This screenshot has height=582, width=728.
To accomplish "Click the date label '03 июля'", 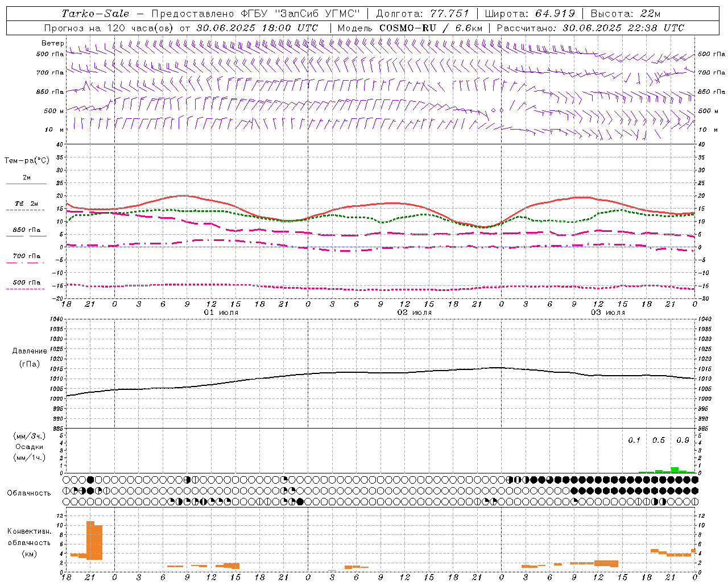I will 608,313.
